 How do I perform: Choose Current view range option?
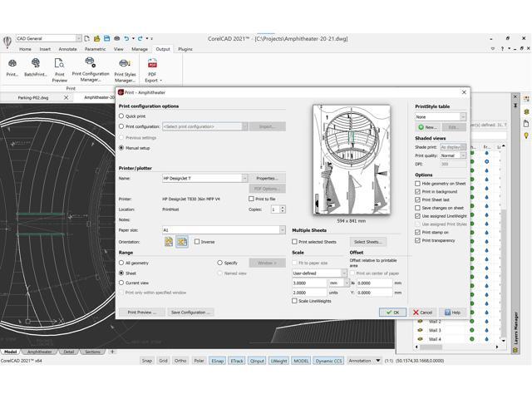(x=121, y=283)
